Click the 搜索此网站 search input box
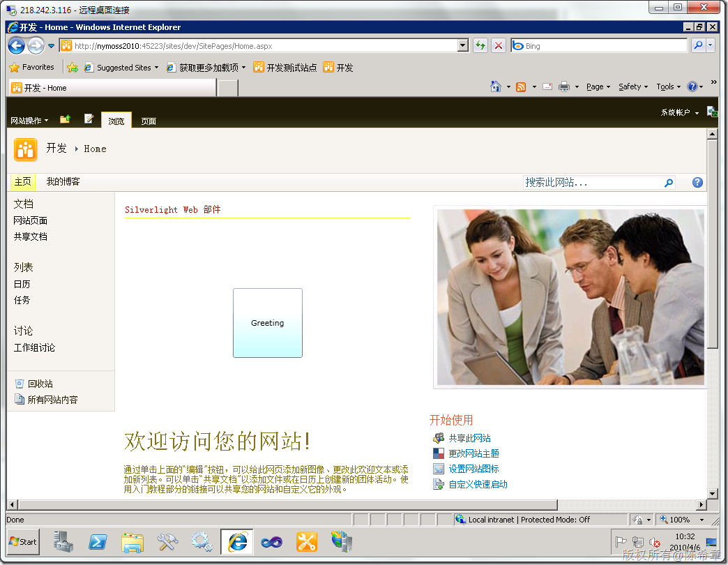Viewport: 728px width, 565px height. click(593, 183)
